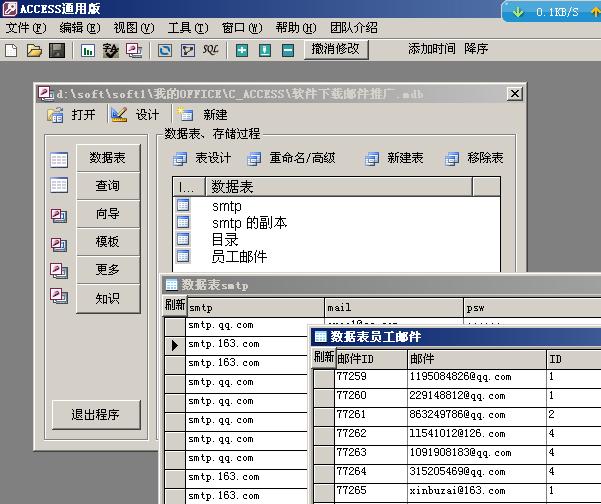Click 刷新 in the 员工邮件 table window
Screen dimensions: 601x504
pyautogui.click(x=324, y=358)
